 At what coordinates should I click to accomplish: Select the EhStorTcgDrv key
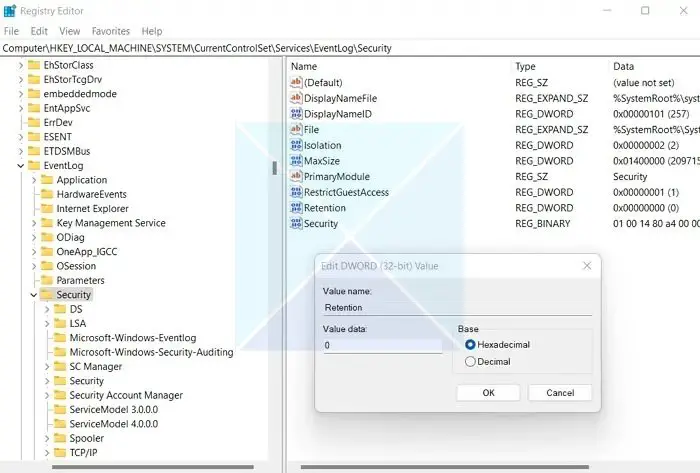[x=73, y=79]
